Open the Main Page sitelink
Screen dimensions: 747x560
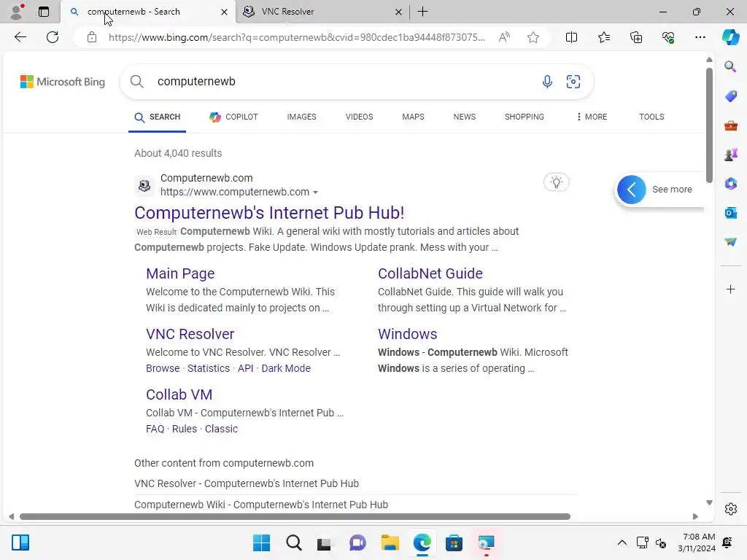(x=180, y=273)
